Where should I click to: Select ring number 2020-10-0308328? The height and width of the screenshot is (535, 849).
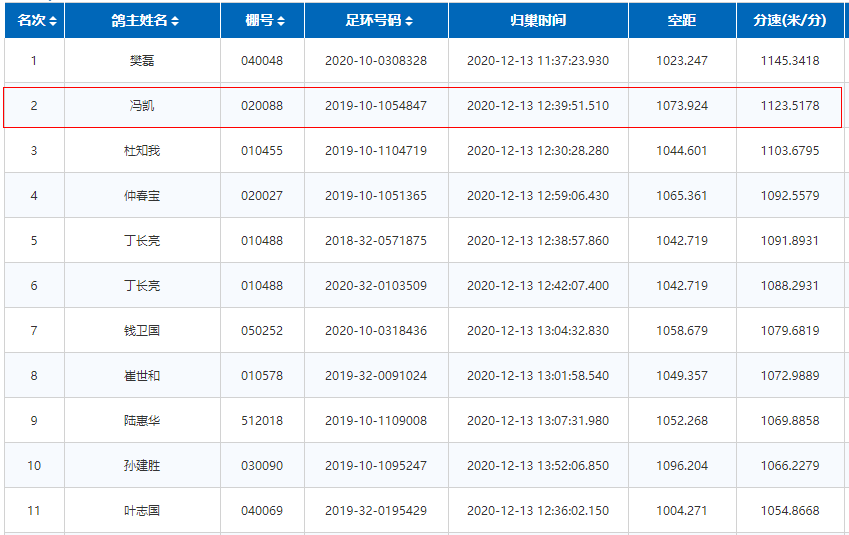click(376, 61)
